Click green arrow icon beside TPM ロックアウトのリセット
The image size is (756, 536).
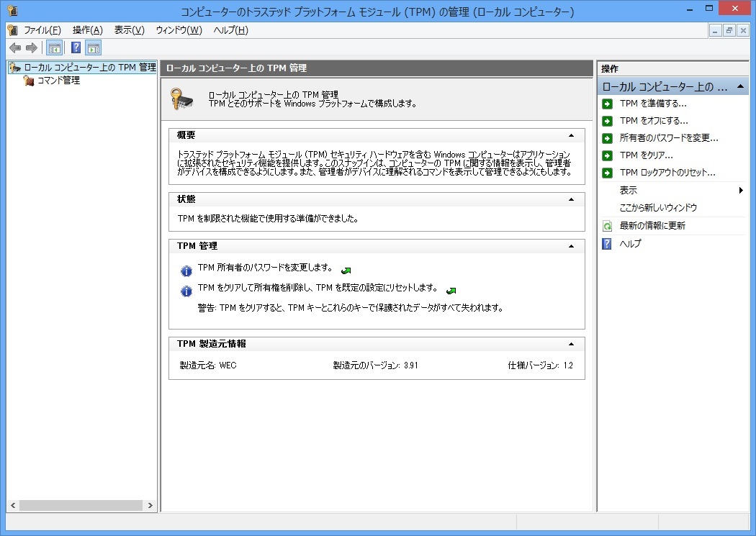point(608,173)
